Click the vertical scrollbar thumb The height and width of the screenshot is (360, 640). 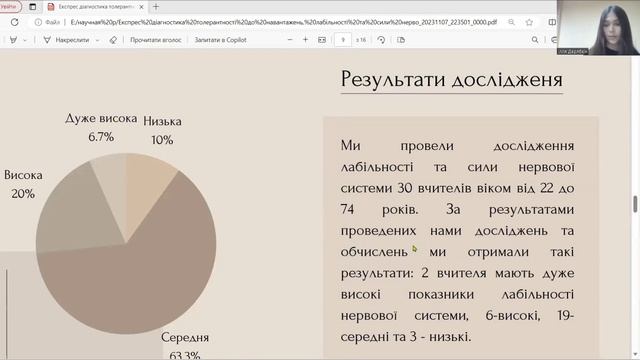tap(635, 204)
